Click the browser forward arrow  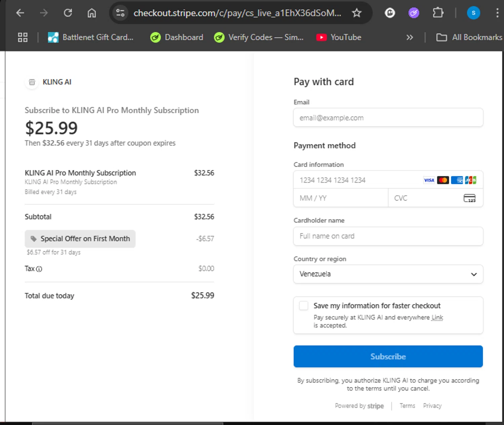pyautogui.click(x=44, y=13)
